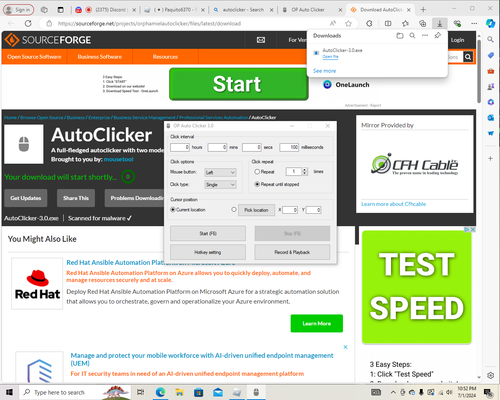
Task: Click See more in Downloads panel
Action: (324, 71)
